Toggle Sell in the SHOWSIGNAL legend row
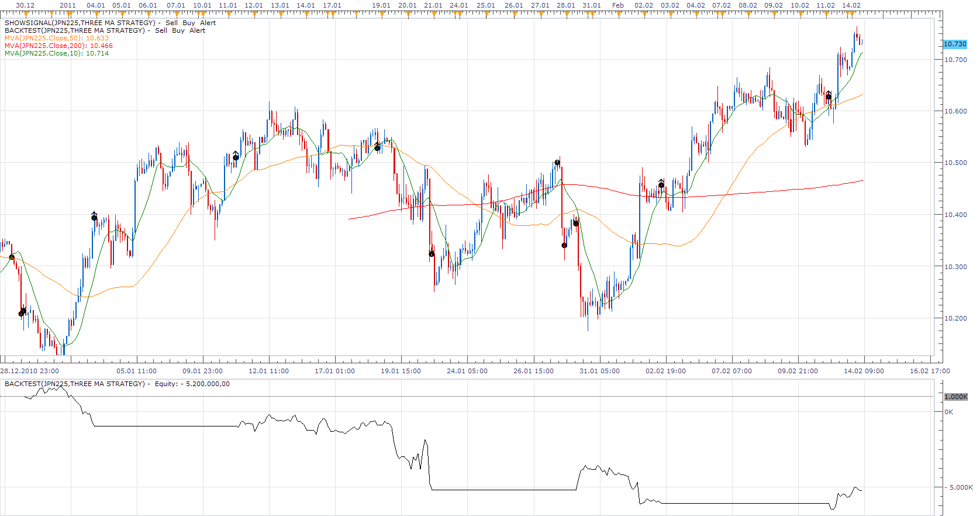This screenshot has height=516, width=980. pyautogui.click(x=171, y=23)
